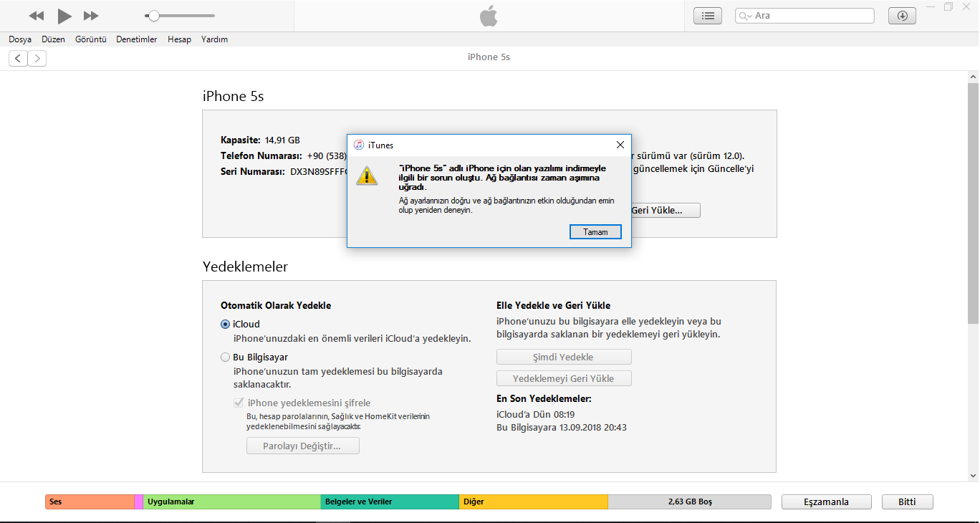Image resolution: width=980 pixels, height=523 pixels.
Task: Click the 2,63 GB Boş segment
Action: pos(690,502)
